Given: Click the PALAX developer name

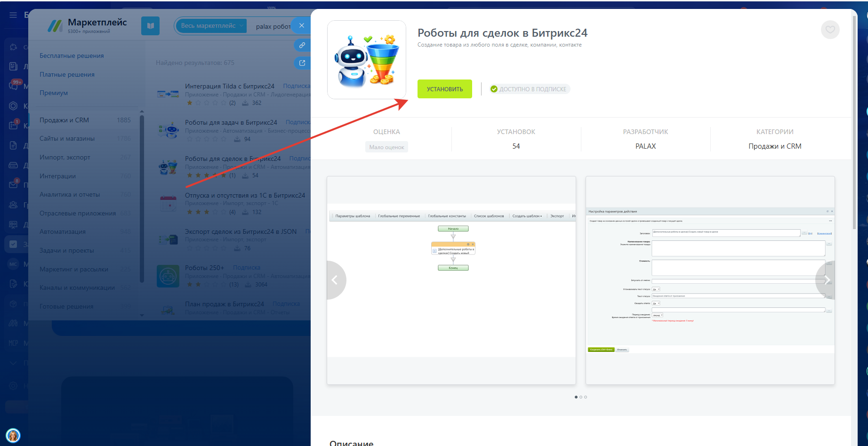Looking at the screenshot, I should pyautogui.click(x=646, y=146).
